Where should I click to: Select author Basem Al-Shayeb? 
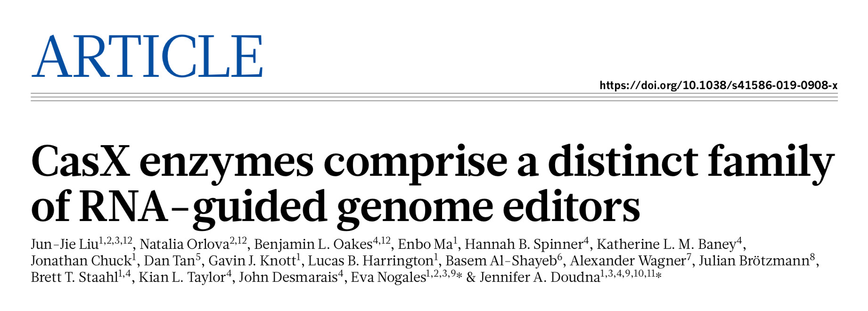501,261
